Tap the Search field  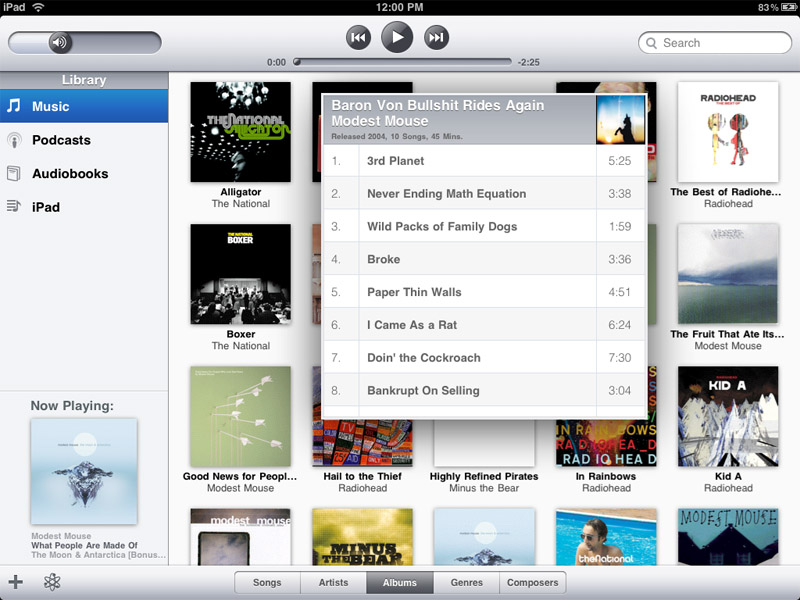(715, 43)
